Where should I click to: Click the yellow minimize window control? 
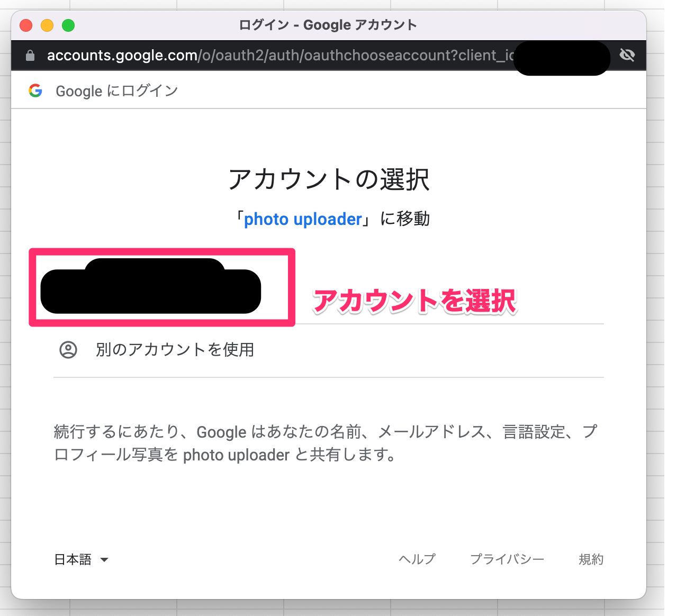point(47,25)
